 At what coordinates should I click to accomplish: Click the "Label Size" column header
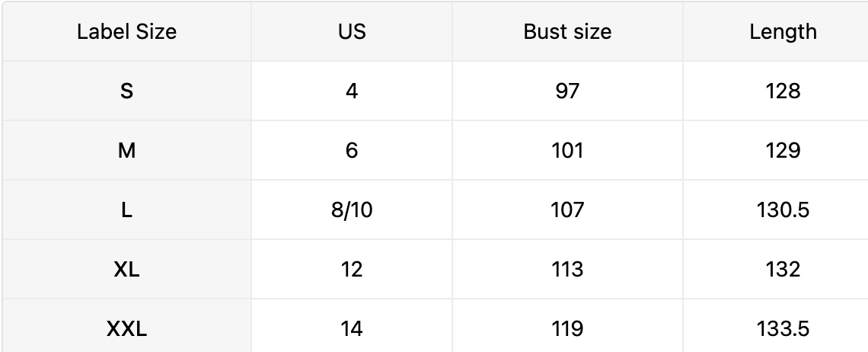pyautogui.click(x=126, y=32)
